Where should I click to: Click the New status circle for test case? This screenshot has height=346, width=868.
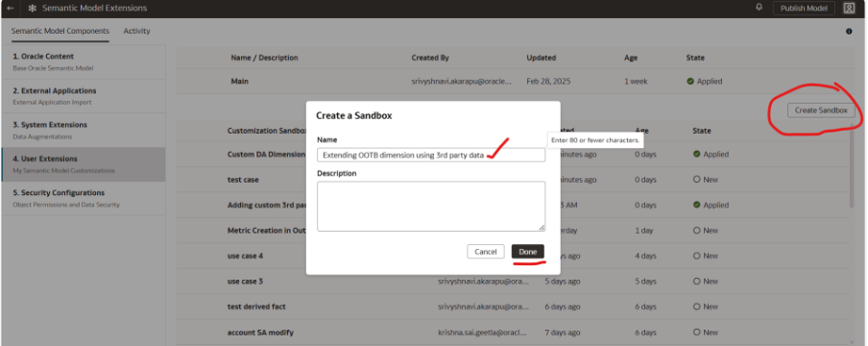tap(697, 180)
